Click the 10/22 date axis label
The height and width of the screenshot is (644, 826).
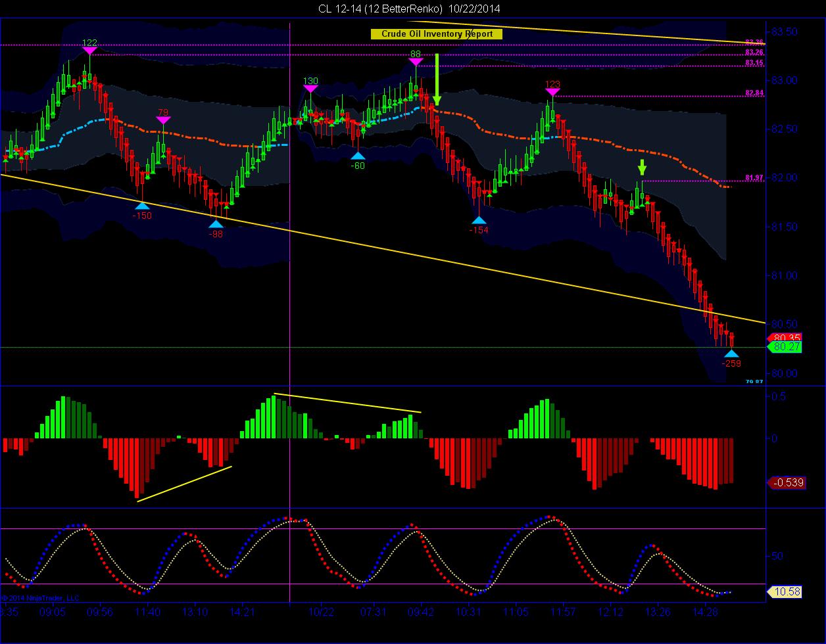point(322,612)
